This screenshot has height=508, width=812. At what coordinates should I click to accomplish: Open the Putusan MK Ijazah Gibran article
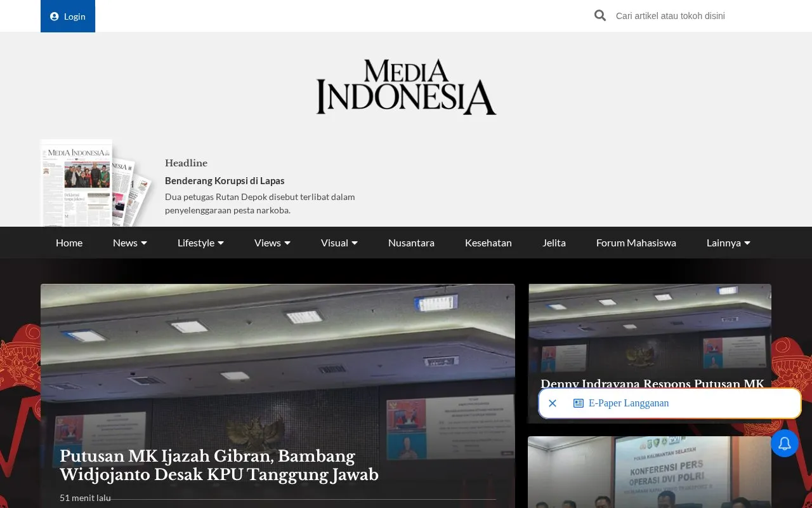click(x=219, y=465)
